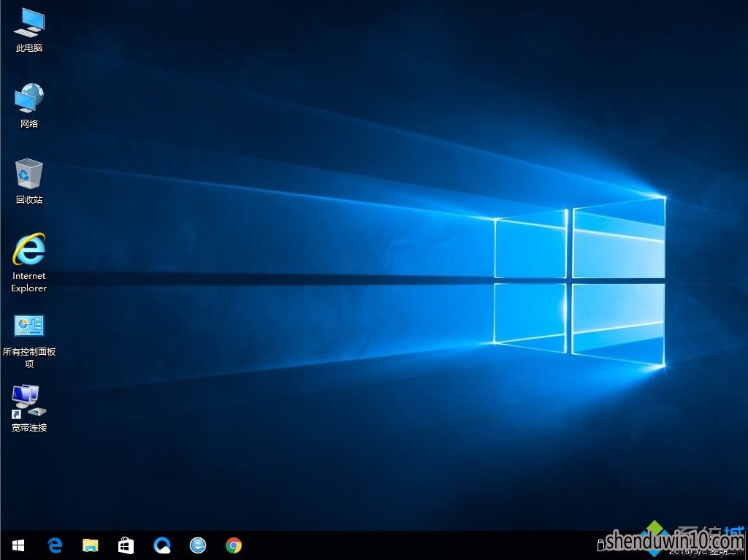748x560 pixels.
Task: Open the Microsoft Store taskbar icon
Action: (x=126, y=545)
